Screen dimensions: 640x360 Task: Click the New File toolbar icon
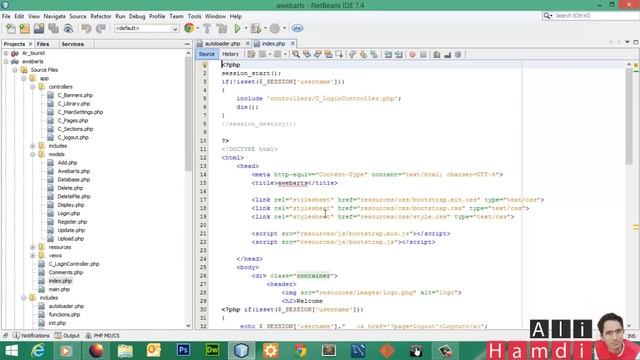pyautogui.click(x=11, y=29)
